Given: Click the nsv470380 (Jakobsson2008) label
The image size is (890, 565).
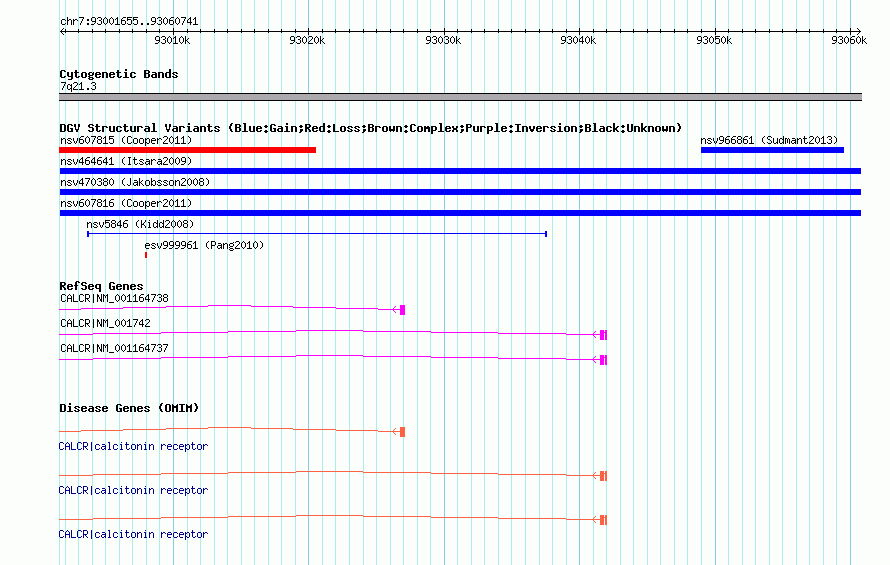Looking at the screenshot, I should tap(135, 182).
